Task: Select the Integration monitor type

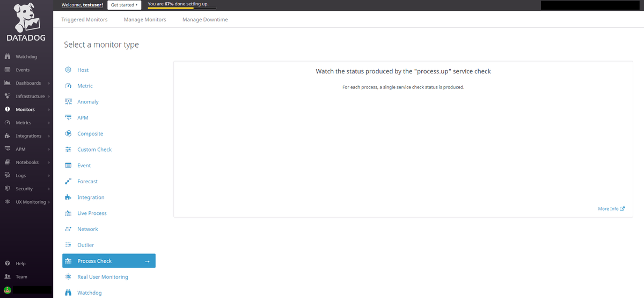Action: [x=91, y=197]
